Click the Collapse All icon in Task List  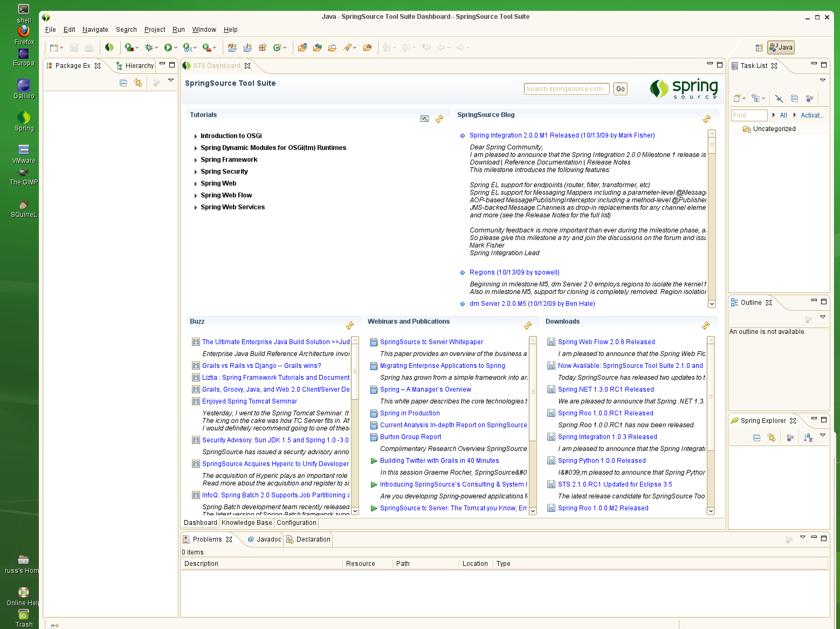pyautogui.click(x=794, y=98)
